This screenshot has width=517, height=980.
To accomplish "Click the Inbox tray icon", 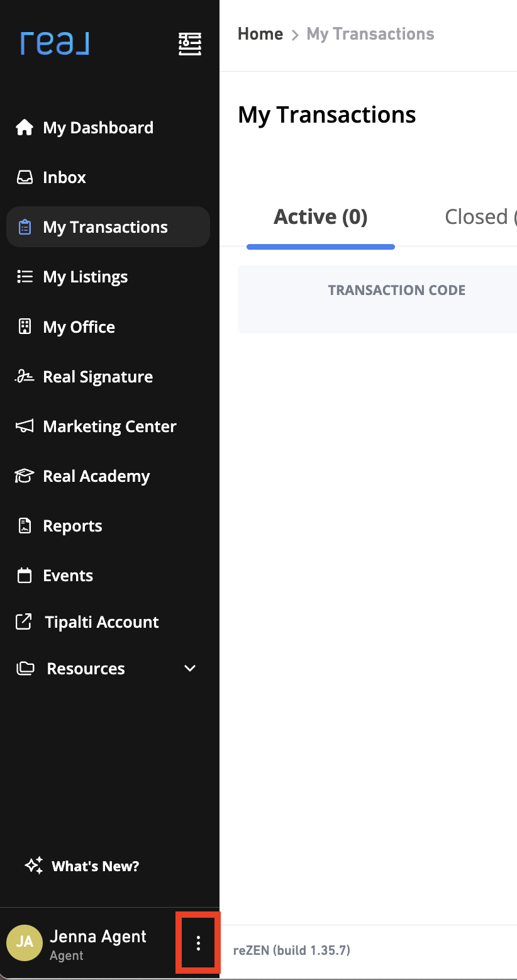I will [25, 177].
